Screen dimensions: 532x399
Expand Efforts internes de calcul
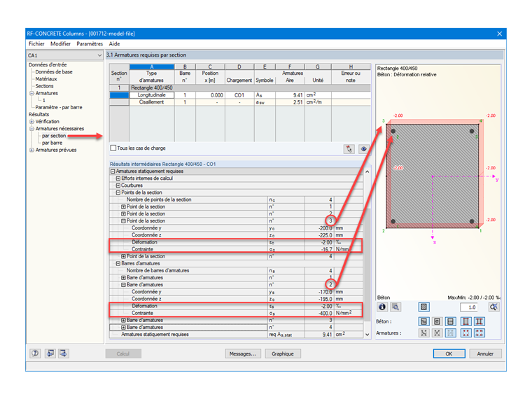point(118,178)
